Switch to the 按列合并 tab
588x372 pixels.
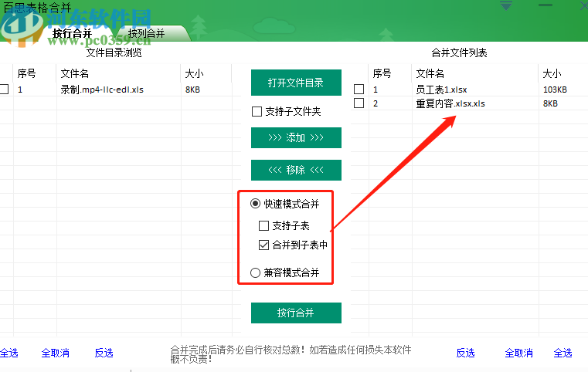(x=147, y=33)
